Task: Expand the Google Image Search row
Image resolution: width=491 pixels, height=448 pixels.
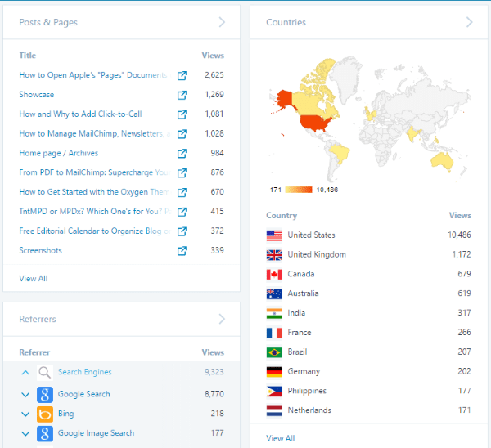Action: (25, 433)
